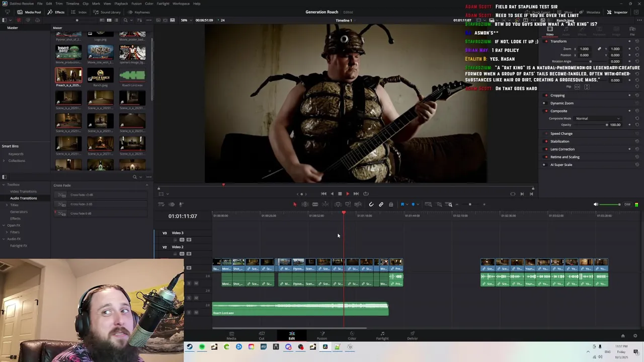Open the Keyframes panel
Screen dimensions: 644x362
(x=139, y=12)
